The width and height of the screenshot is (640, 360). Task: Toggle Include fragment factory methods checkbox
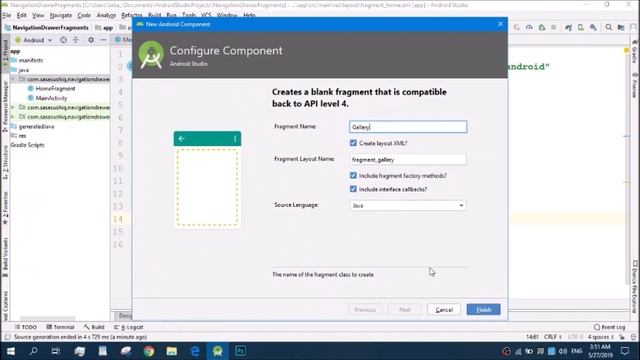pyautogui.click(x=353, y=176)
